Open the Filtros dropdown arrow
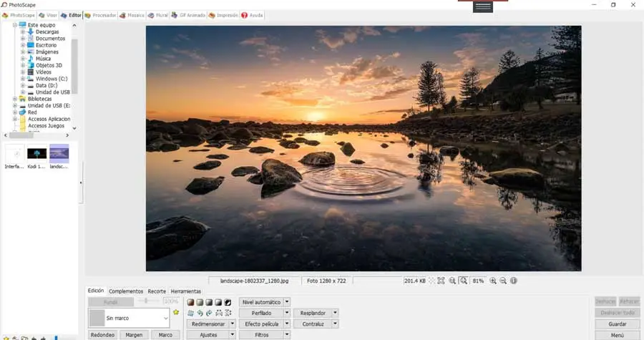 (287, 335)
